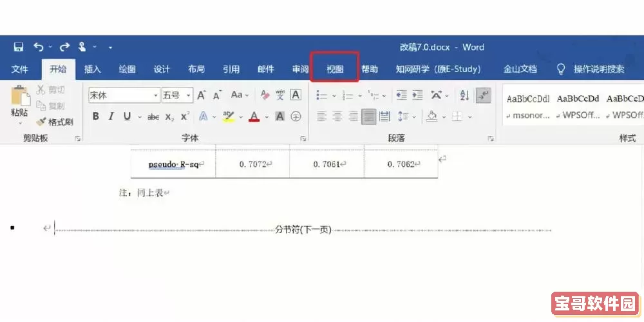
Task: Open the 金山文档 tab
Action: pos(520,69)
